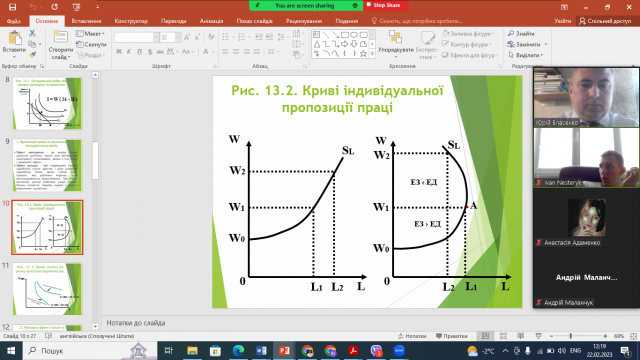
Task: Toggle text shadow (S) formatting
Action: pos(150,51)
